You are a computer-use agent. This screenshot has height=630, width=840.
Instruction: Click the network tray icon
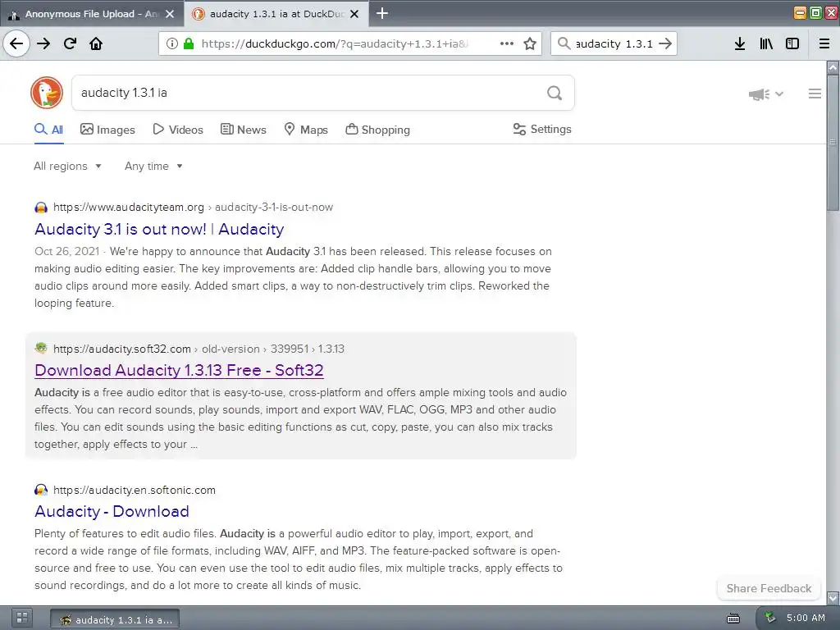769,618
